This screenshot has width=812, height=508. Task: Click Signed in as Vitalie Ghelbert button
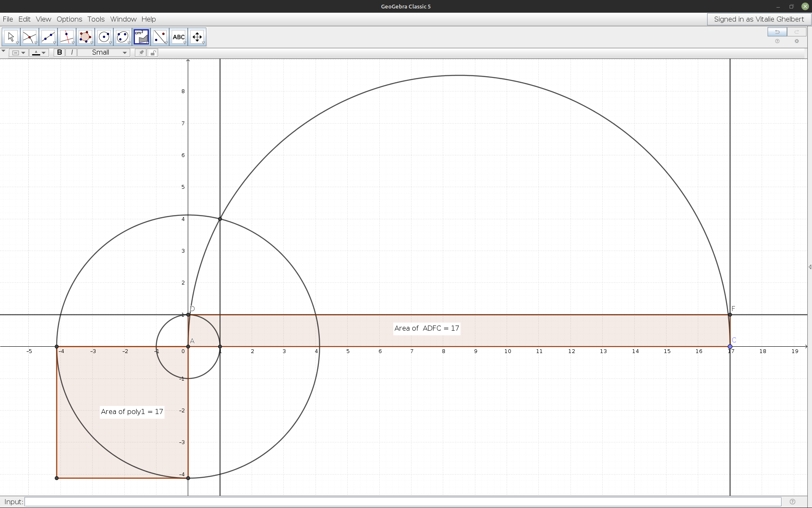coord(759,19)
